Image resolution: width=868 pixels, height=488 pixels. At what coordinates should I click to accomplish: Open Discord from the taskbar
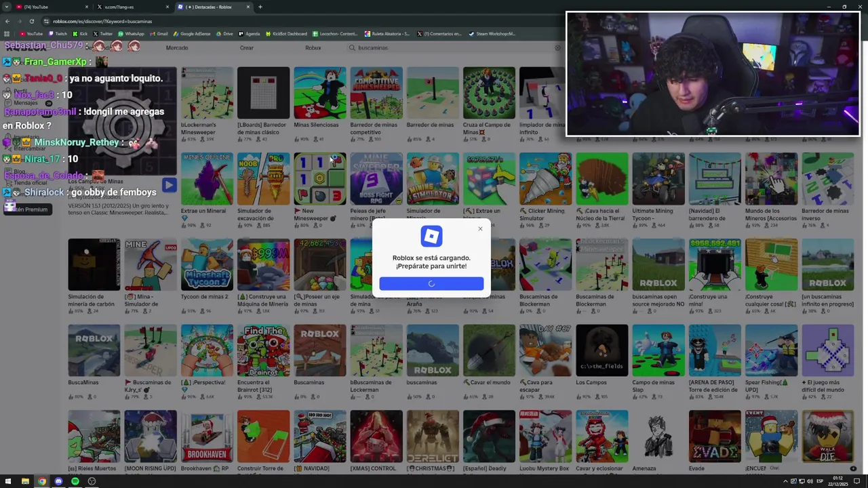(x=58, y=481)
